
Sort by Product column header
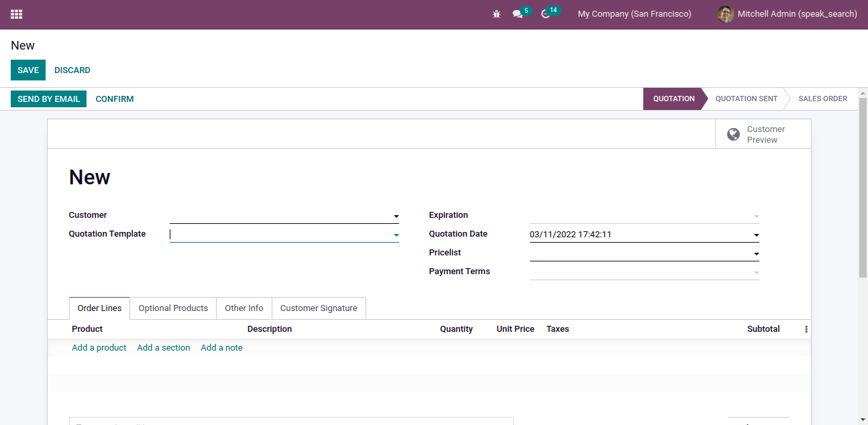(87, 329)
